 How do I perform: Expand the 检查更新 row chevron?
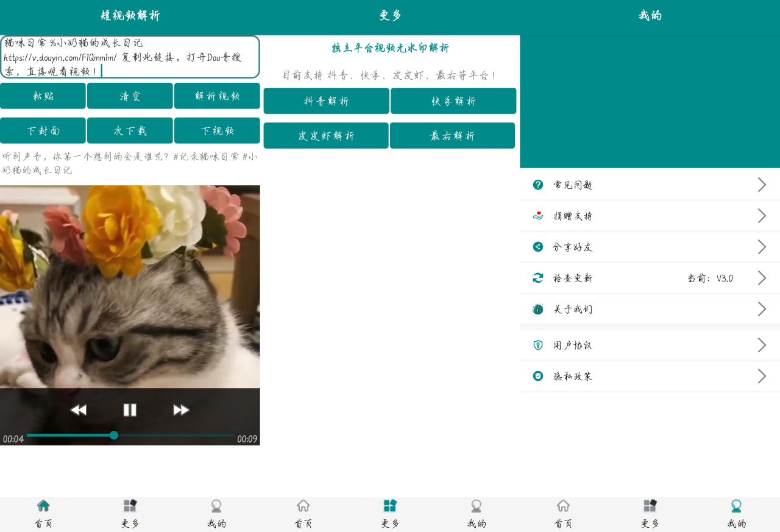(x=762, y=278)
